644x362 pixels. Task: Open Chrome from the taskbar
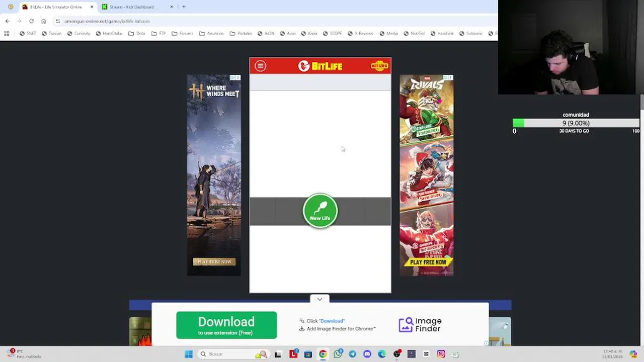(323, 354)
